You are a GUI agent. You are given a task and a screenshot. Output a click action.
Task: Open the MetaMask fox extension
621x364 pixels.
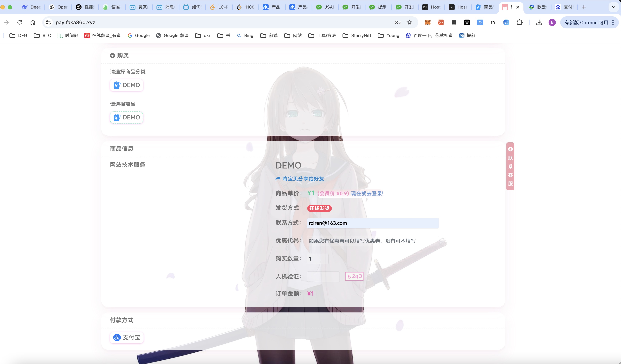[428, 22]
